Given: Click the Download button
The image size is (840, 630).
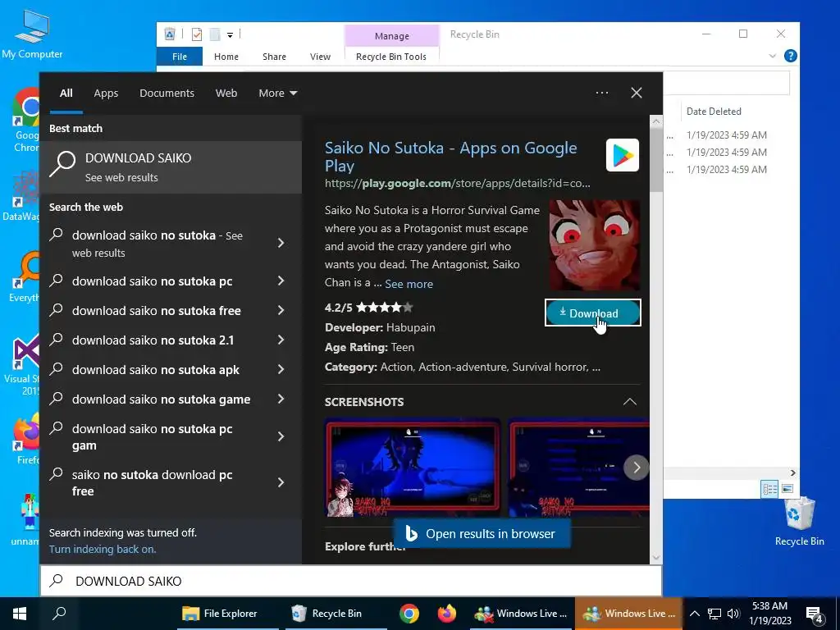Looking at the screenshot, I should point(592,313).
